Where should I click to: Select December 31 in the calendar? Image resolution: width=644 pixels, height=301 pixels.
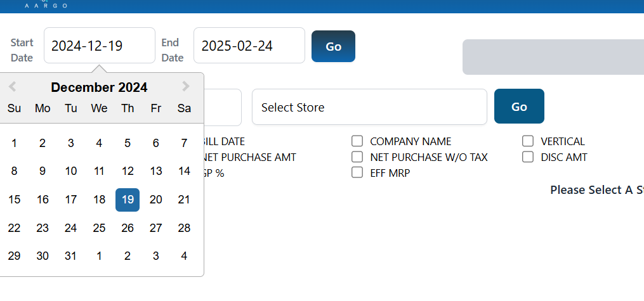pyautogui.click(x=70, y=256)
